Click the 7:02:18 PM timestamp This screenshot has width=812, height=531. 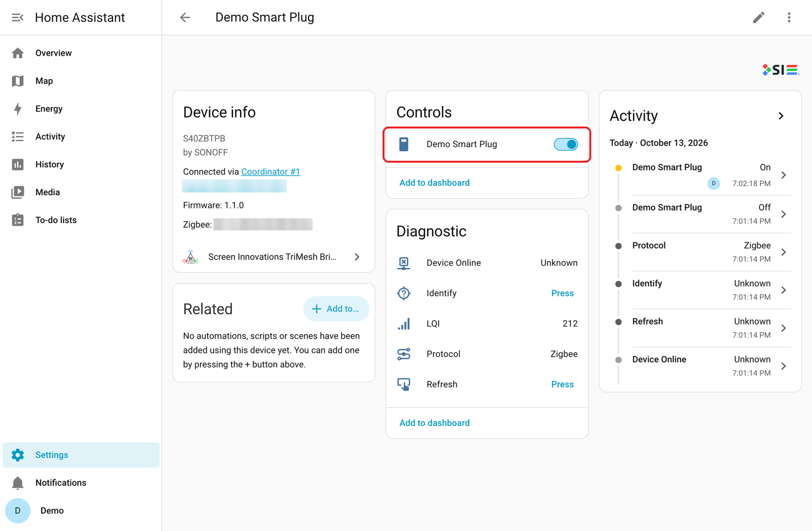tap(751, 184)
